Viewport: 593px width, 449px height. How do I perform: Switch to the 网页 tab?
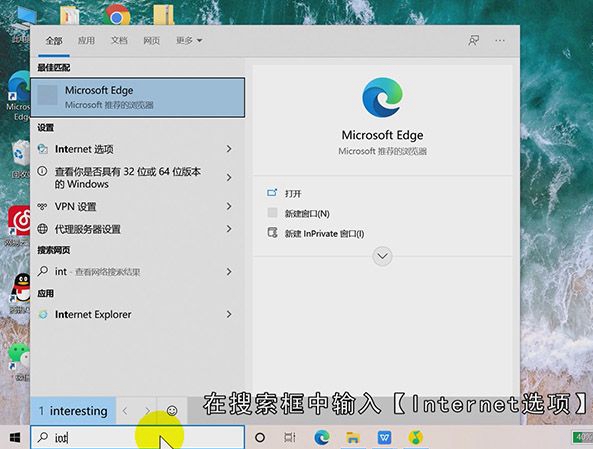click(151, 40)
